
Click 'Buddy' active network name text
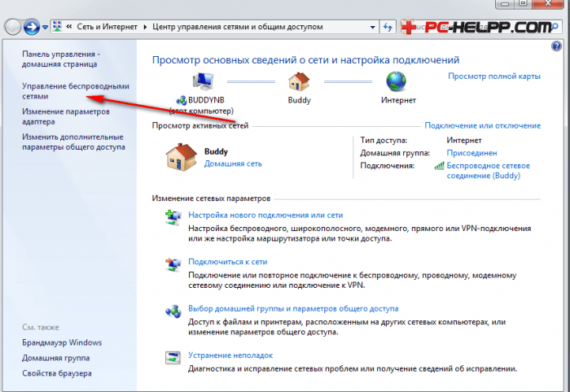pyautogui.click(x=216, y=151)
